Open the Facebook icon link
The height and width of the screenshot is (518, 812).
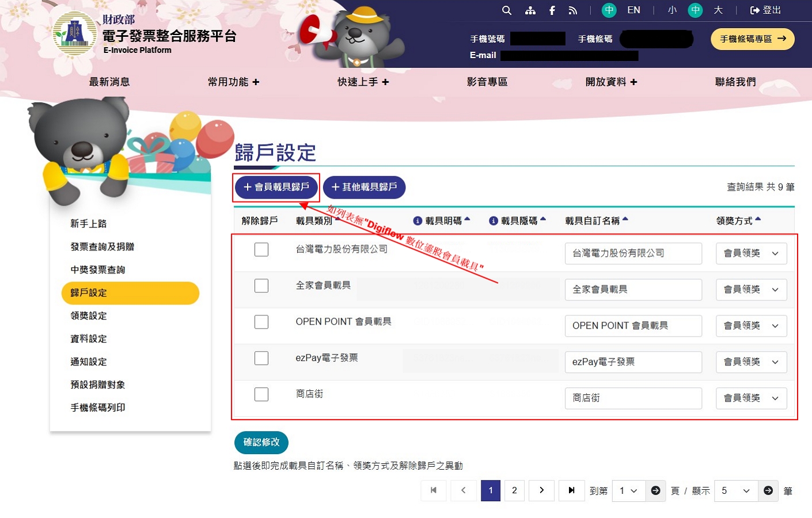[552, 10]
